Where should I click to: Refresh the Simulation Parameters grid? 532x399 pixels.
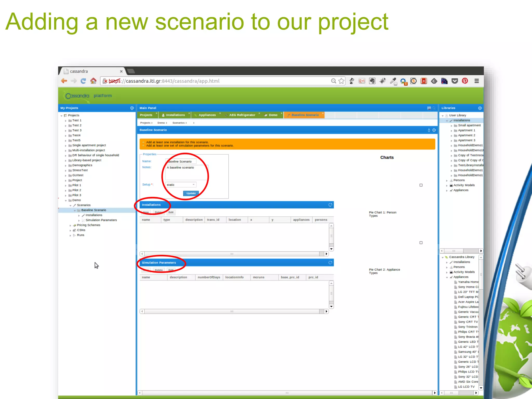(x=330, y=263)
